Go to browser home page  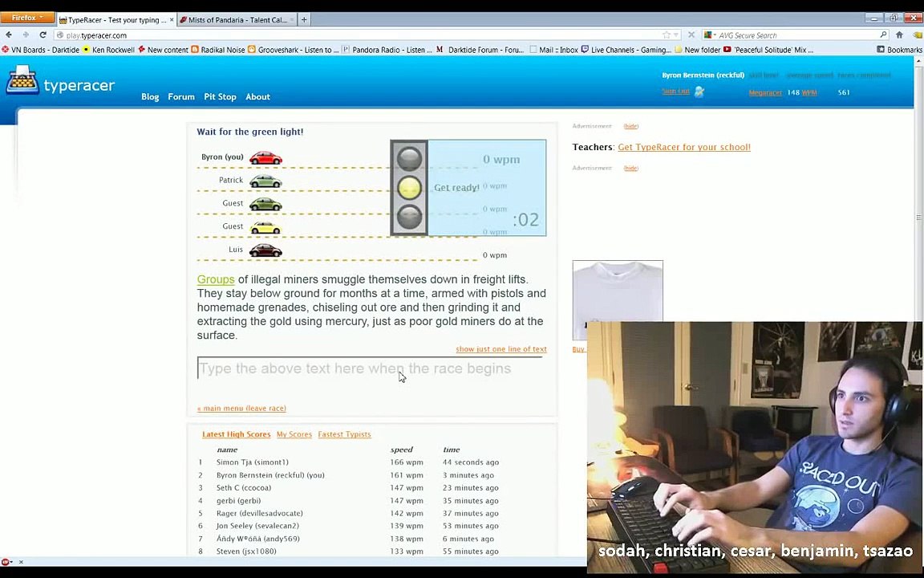coord(899,35)
